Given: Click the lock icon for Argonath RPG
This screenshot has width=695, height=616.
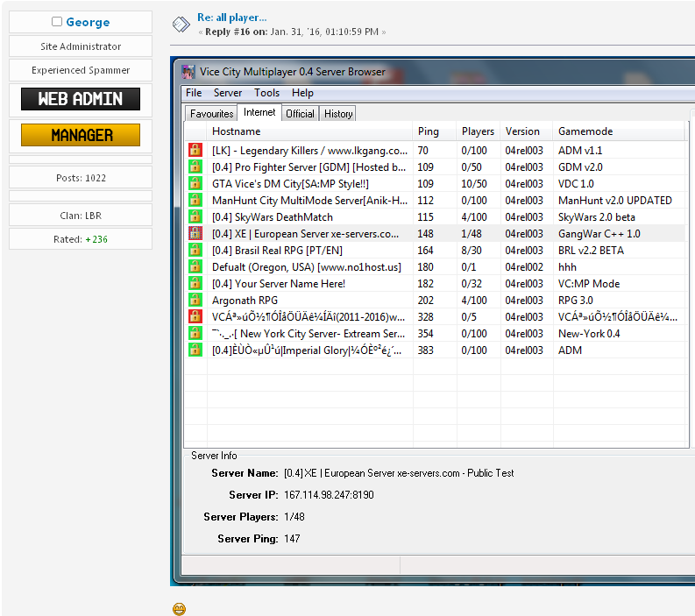Looking at the screenshot, I should point(195,301).
